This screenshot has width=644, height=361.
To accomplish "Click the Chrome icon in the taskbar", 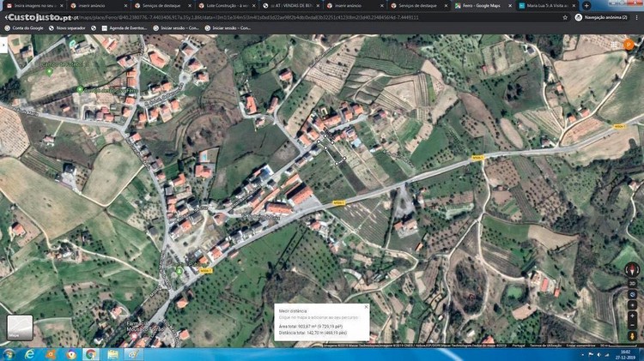I will [91, 354].
